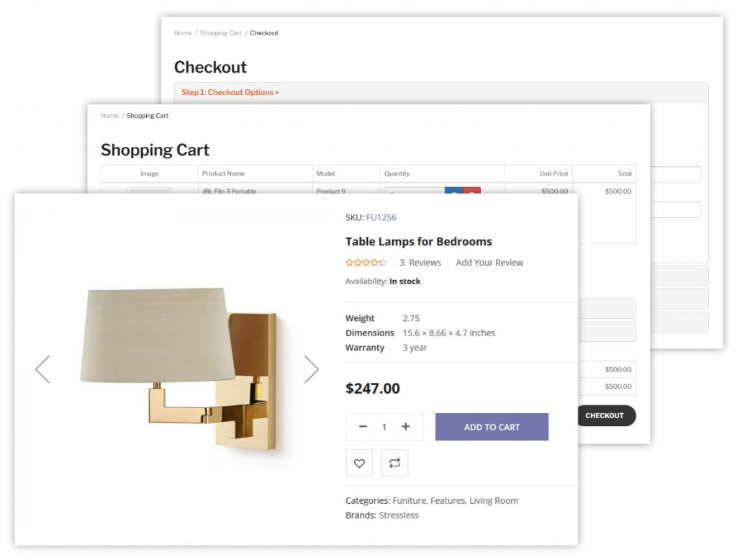Show the previous product image with left arrow
The width and height of the screenshot is (737, 560).
pos(42,369)
